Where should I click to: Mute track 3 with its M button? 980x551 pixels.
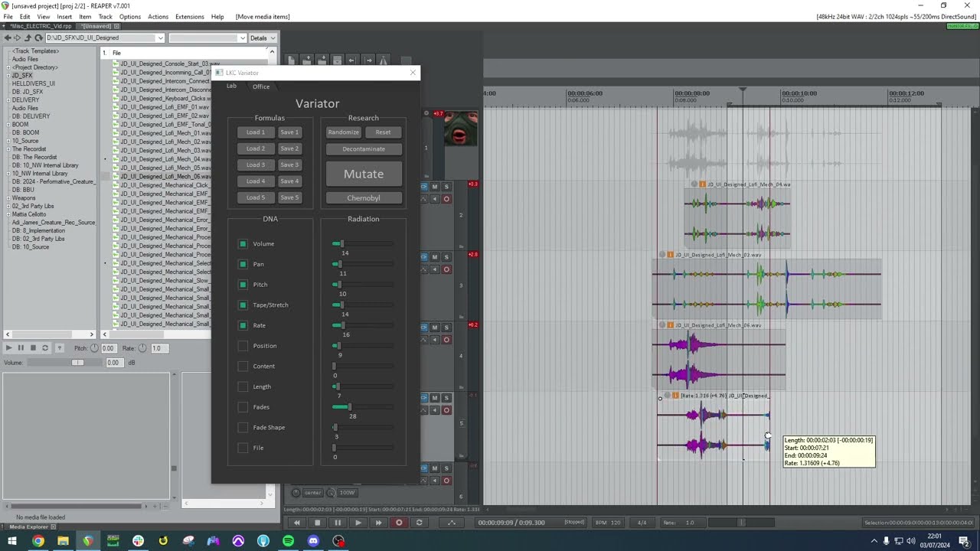pos(434,257)
